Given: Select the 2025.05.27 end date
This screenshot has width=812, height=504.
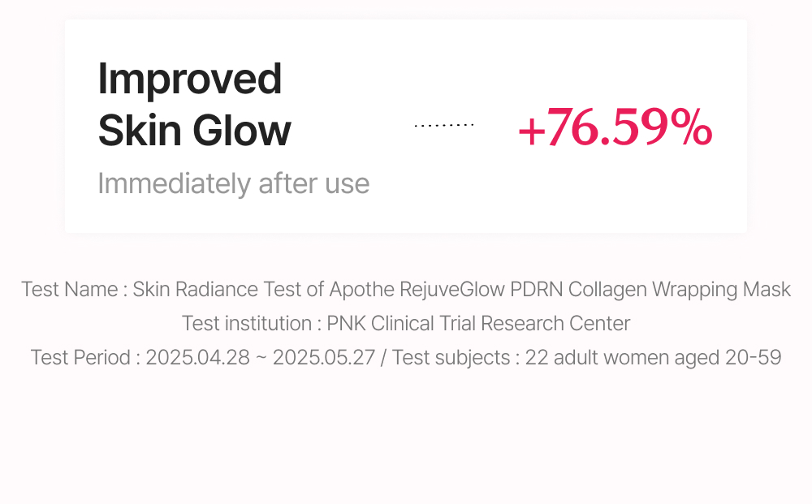Looking at the screenshot, I should pos(324,357).
